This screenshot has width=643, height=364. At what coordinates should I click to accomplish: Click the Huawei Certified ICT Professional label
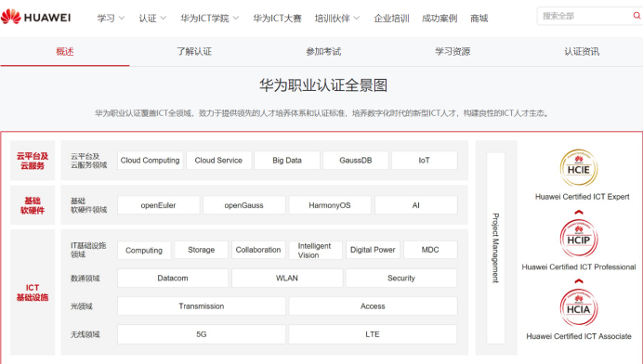pos(579,266)
